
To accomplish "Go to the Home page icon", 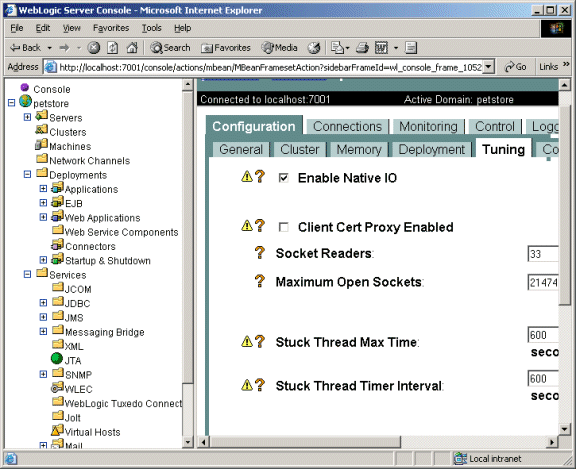I will [x=132, y=48].
